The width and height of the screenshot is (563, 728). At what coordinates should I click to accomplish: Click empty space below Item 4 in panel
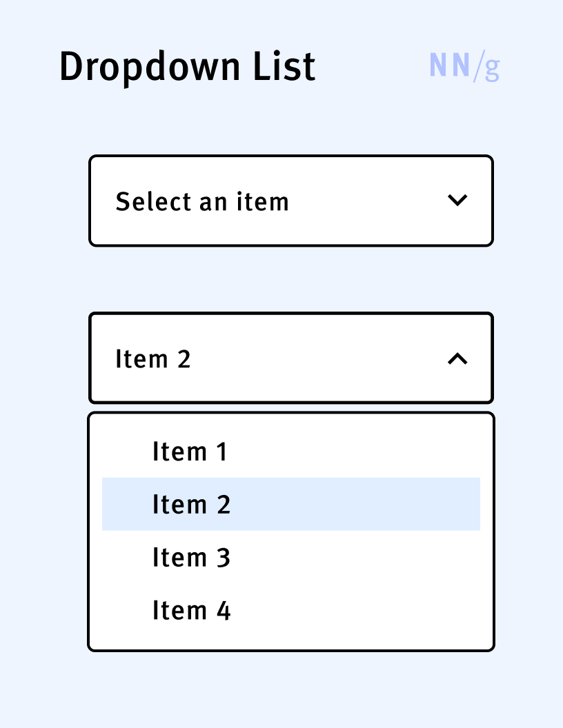coord(290,638)
